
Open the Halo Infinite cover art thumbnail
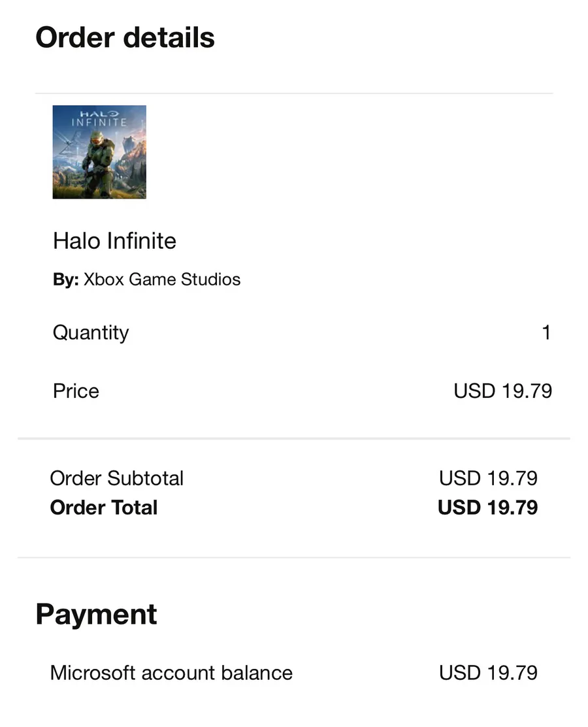[x=99, y=152]
